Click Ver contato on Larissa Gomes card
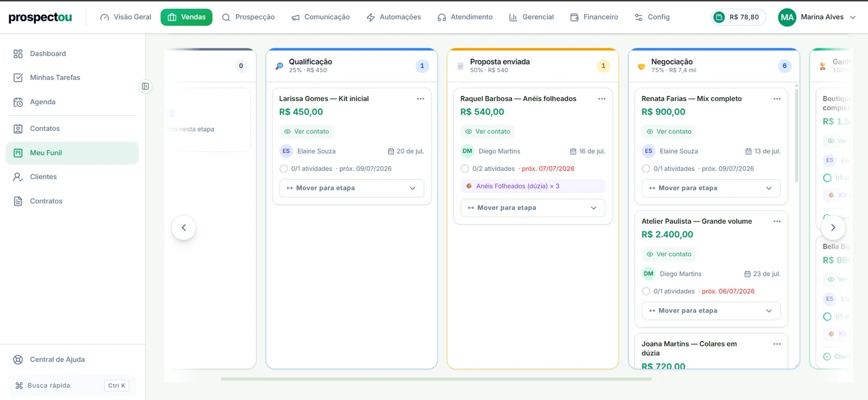Screen dimensions: 868x400 (x=307, y=131)
